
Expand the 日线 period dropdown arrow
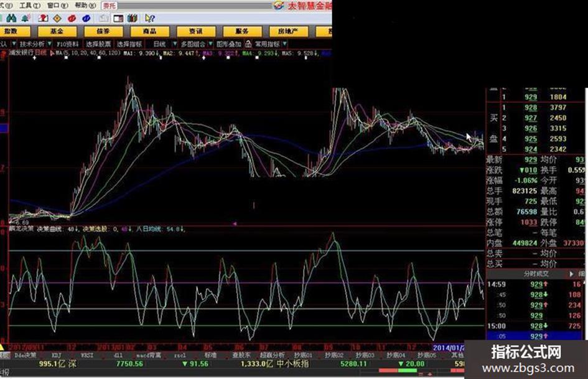coord(175,44)
